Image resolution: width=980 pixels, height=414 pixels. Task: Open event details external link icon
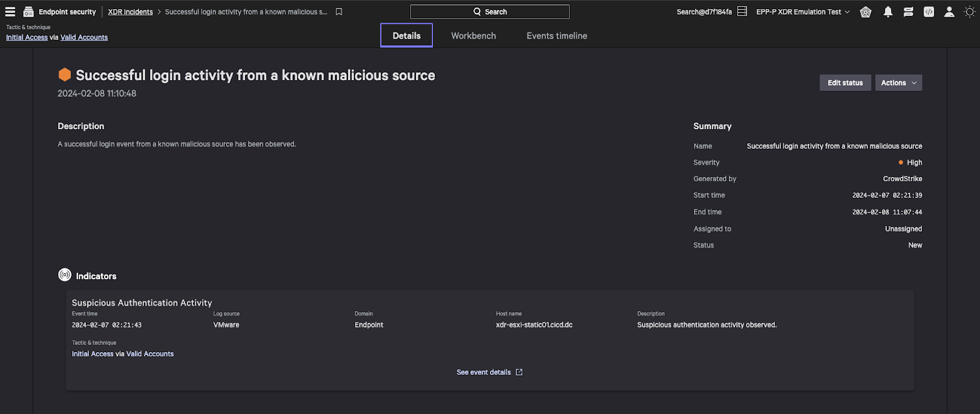(519, 372)
